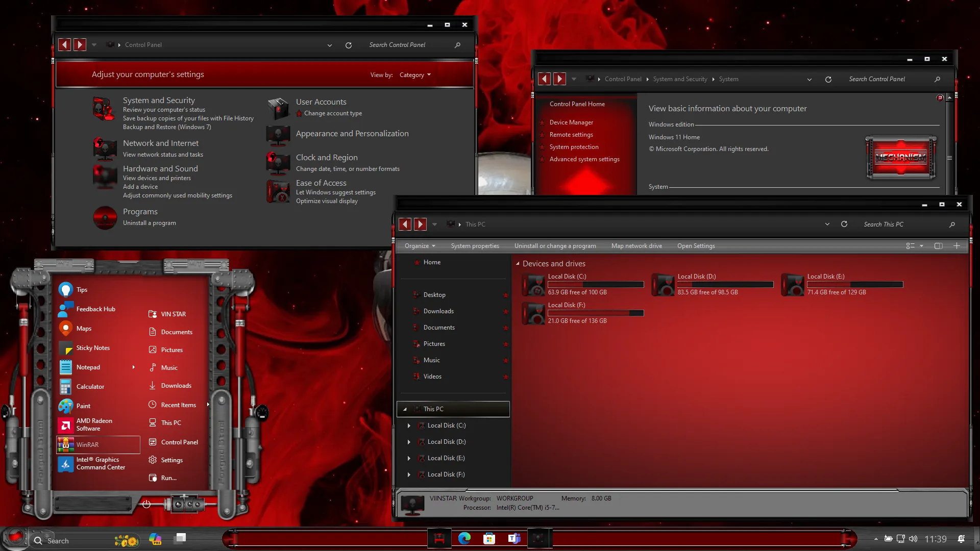Open recent locations dropdown in This PC
980x551 pixels.
tap(434, 224)
